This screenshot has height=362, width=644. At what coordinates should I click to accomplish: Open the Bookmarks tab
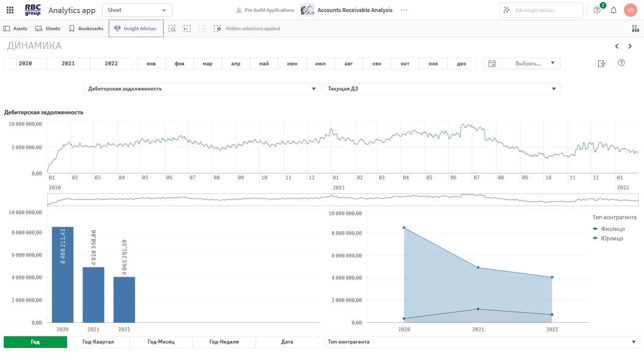tap(86, 29)
